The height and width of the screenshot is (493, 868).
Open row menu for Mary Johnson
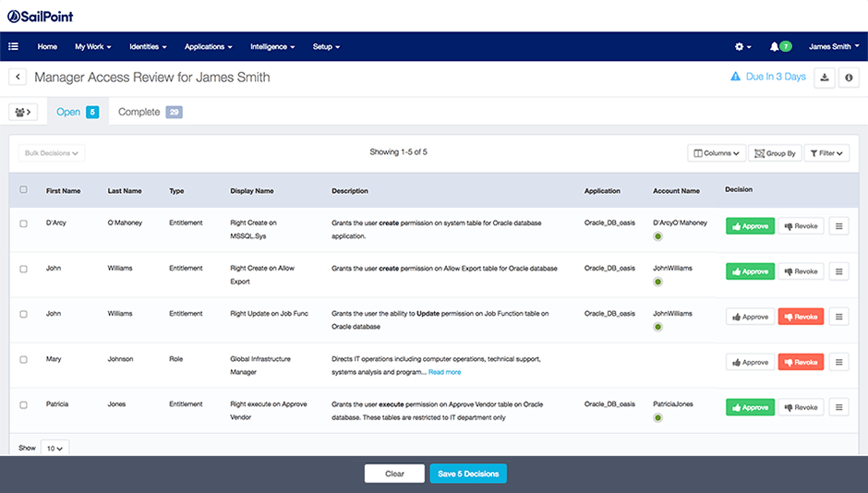click(838, 362)
